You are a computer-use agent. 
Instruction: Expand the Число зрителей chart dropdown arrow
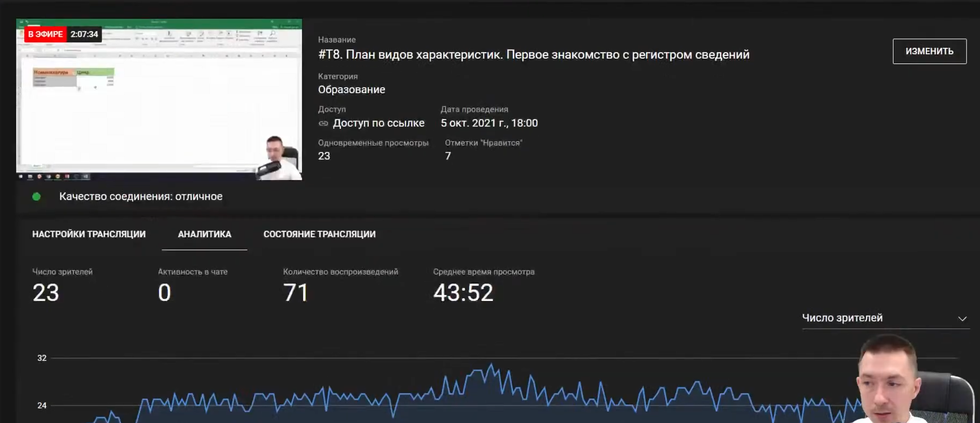pos(962,319)
